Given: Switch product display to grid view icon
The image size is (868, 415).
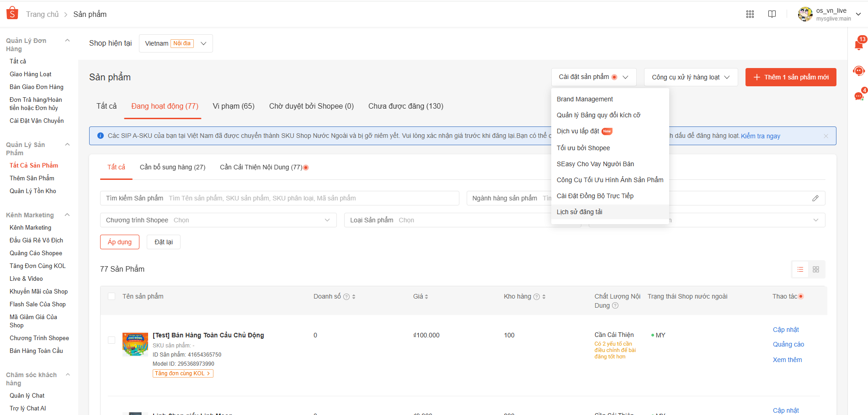Looking at the screenshot, I should 816,269.
